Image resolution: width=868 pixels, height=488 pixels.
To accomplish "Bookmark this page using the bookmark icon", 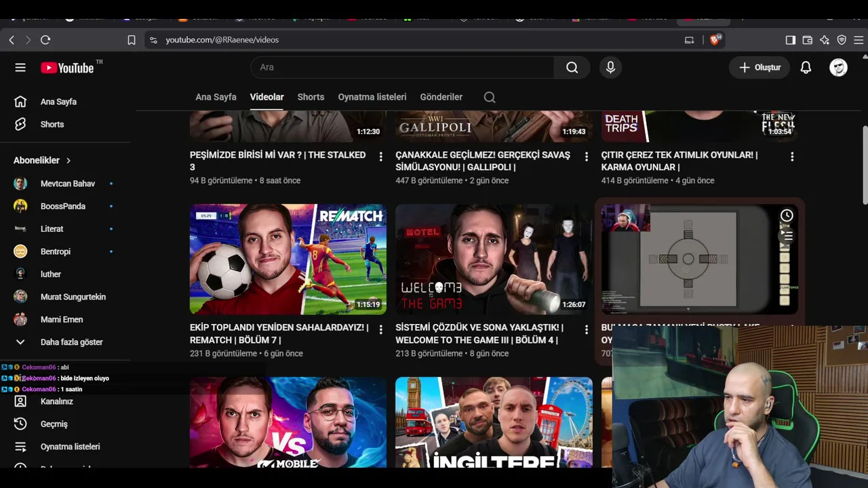I will (x=132, y=40).
